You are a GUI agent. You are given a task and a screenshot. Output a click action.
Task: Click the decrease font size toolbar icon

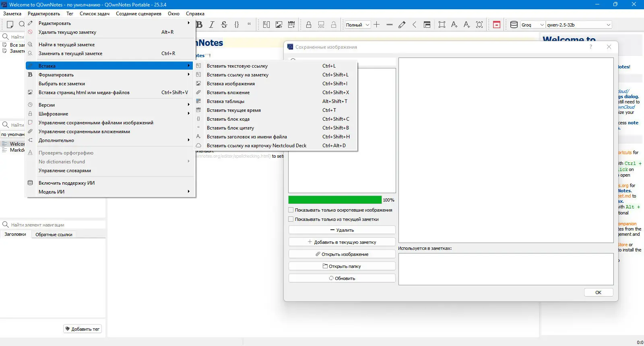click(x=467, y=25)
